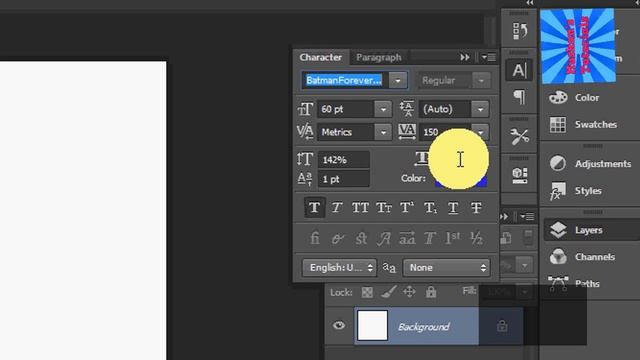Viewport: 640px width, 360px height.
Task: Click the 60 pt font size field
Action: [x=345, y=109]
